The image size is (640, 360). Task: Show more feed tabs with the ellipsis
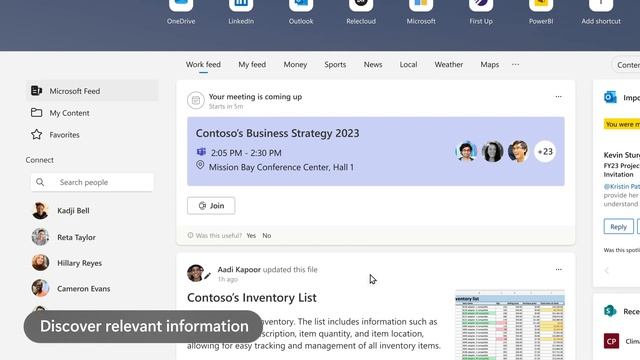(516, 64)
